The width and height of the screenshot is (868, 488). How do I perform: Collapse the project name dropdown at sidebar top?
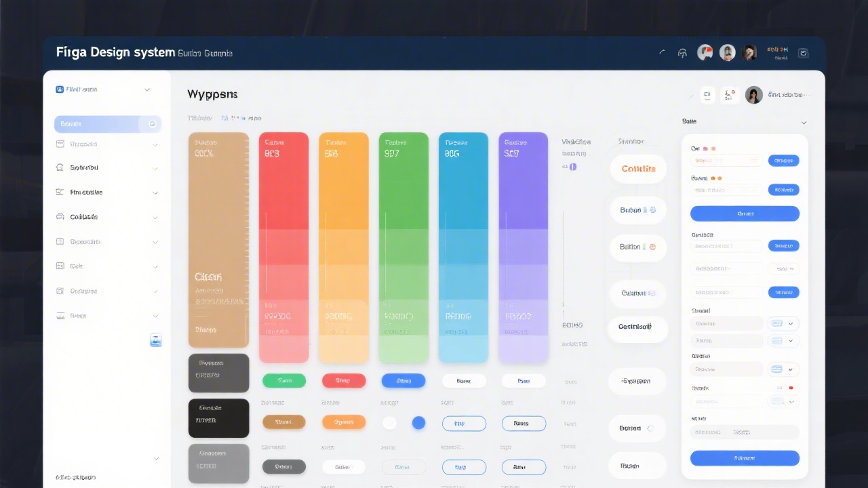pyautogui.click(x=147, y=89)
